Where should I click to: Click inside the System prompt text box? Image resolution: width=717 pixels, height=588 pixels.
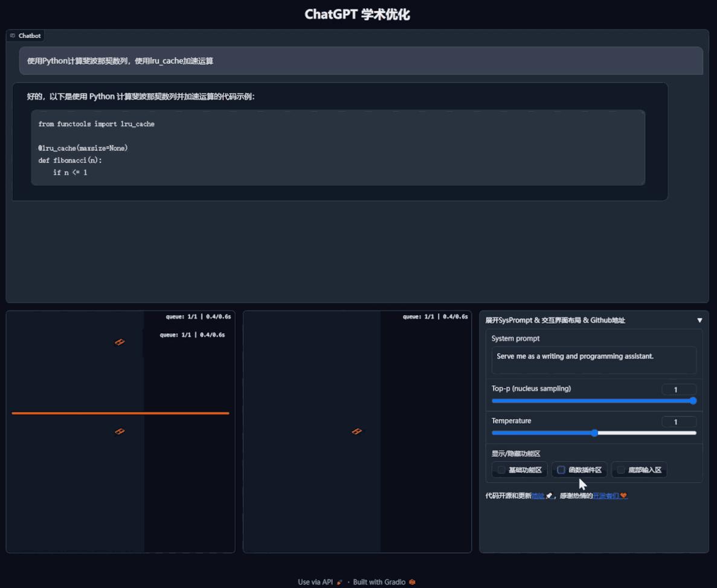pos(594,360)
